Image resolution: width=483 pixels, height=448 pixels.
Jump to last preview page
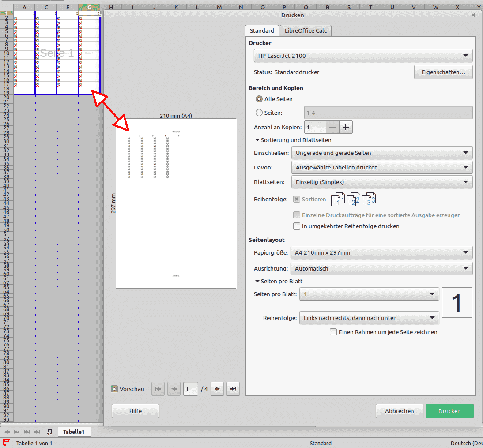(233, 389)
